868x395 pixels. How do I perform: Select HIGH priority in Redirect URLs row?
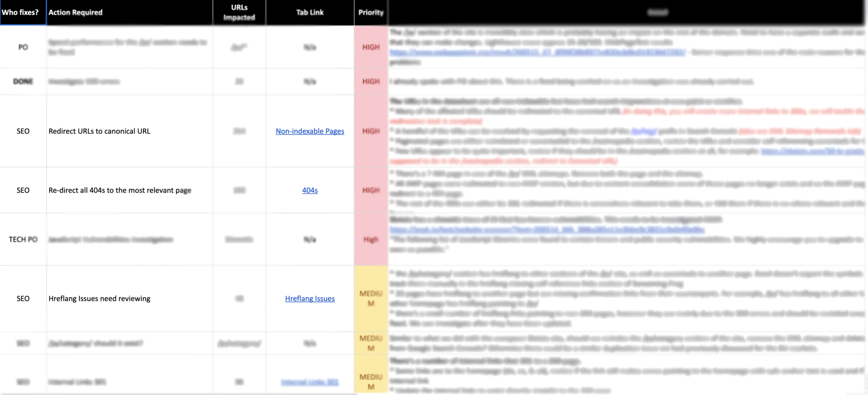pos(371,131)
